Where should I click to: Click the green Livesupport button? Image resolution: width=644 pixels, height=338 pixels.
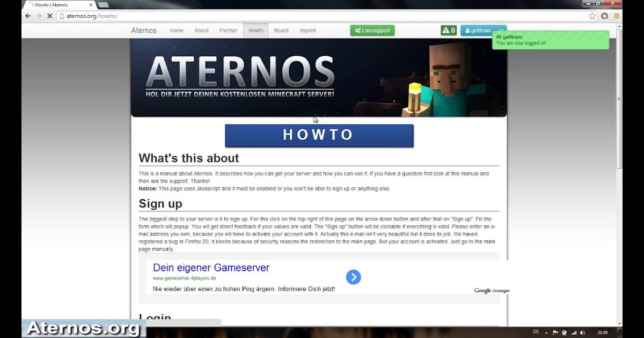[372, 31]
